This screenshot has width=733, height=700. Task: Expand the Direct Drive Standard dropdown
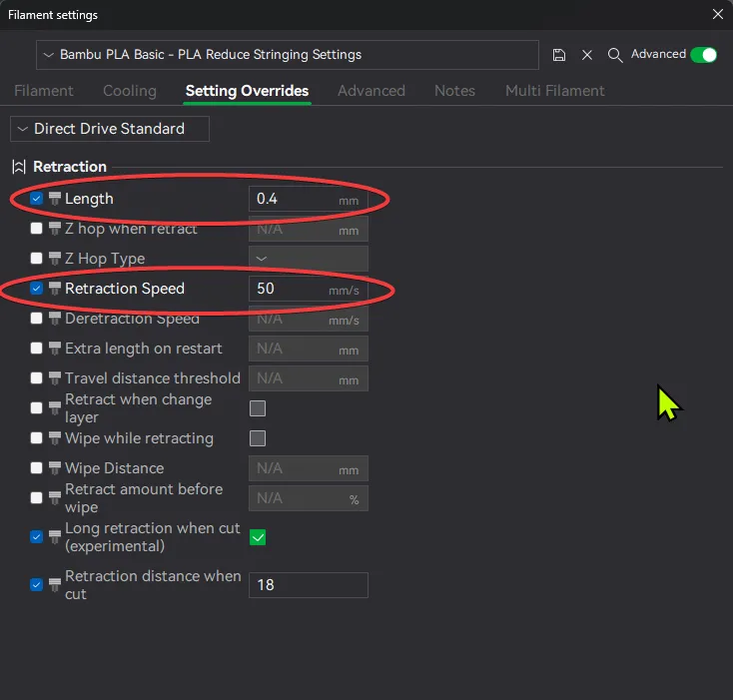coord(110,129)
